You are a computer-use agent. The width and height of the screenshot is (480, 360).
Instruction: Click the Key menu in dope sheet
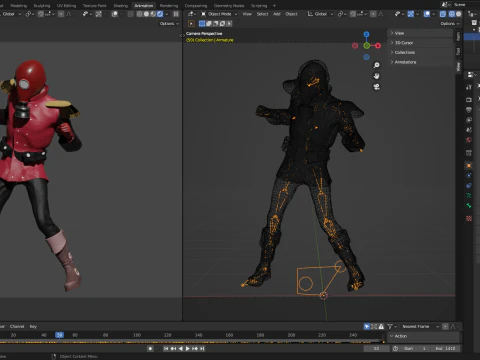pos(33,326)
